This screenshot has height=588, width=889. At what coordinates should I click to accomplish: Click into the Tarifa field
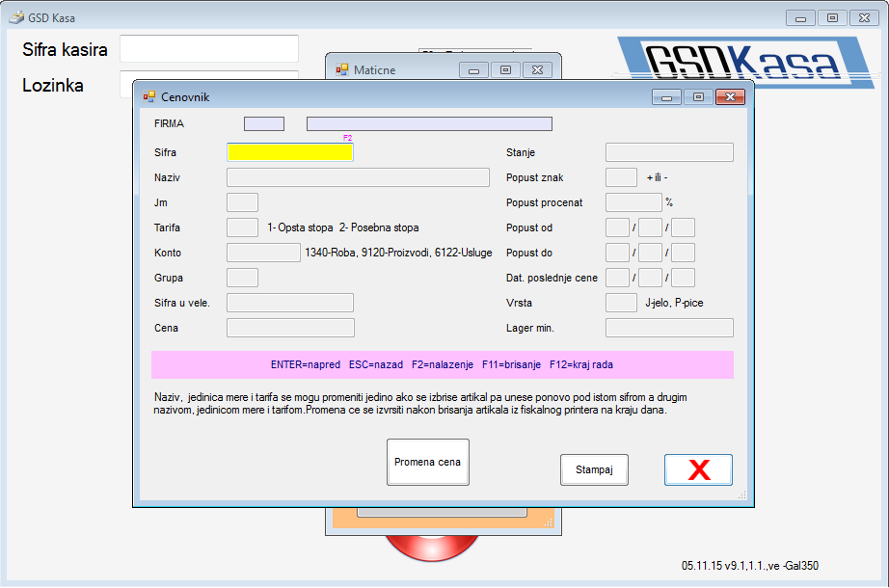[242, 227]
